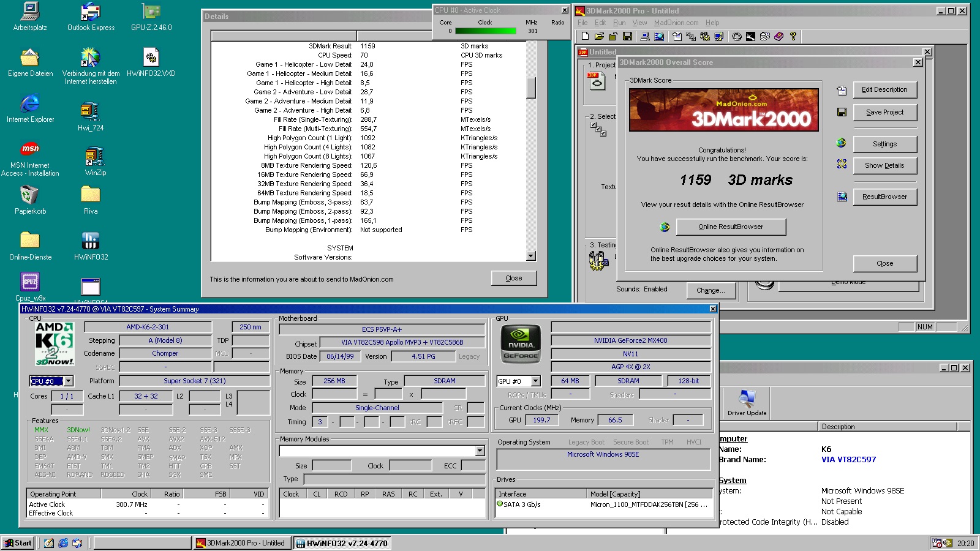The image size is (980, 551).
Task: Click the Description column header
Action: click(x=888, y=427)
